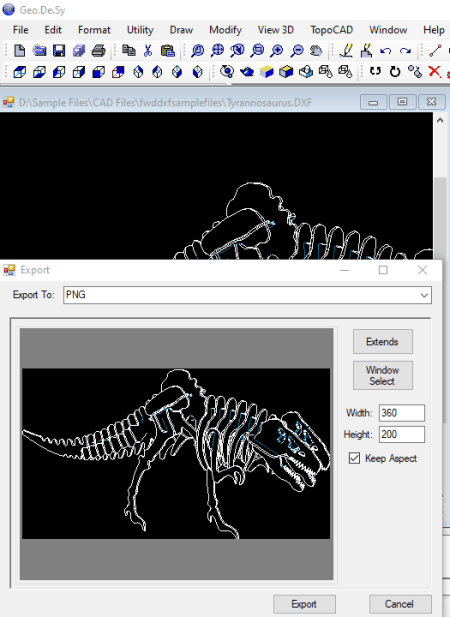Click the Save floppy disk icon
The width and height of the screenshot is (450, 617).
59,51
